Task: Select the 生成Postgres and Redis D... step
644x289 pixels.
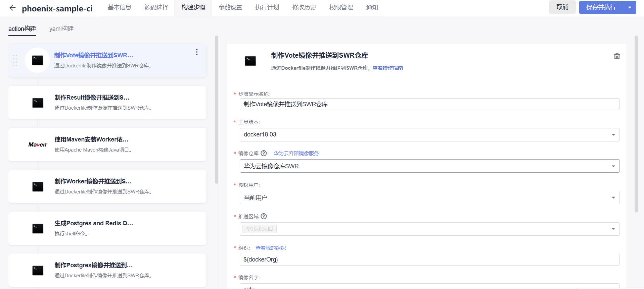Action: pos(107,228)
